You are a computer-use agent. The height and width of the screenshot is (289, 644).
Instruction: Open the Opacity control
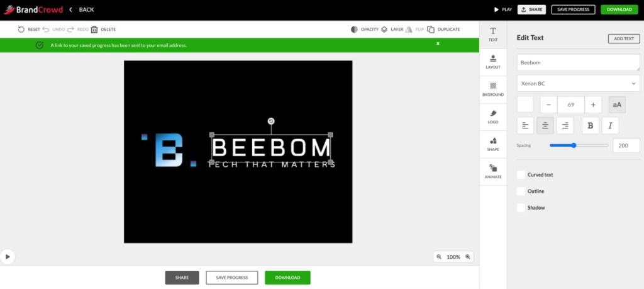tap(365, 30)
